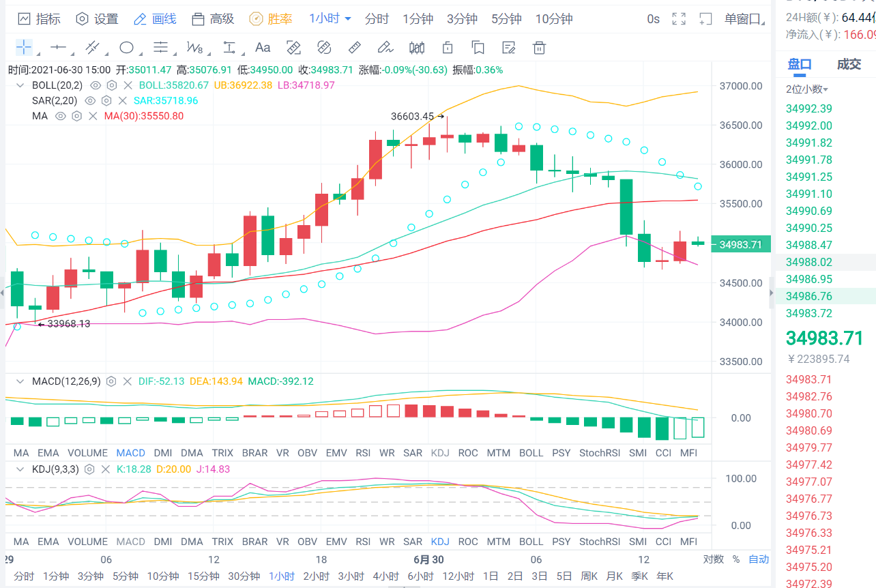876x588 pixels.
Task: Open the 1小时 timeframe dropdown
Action: [330, 19]
